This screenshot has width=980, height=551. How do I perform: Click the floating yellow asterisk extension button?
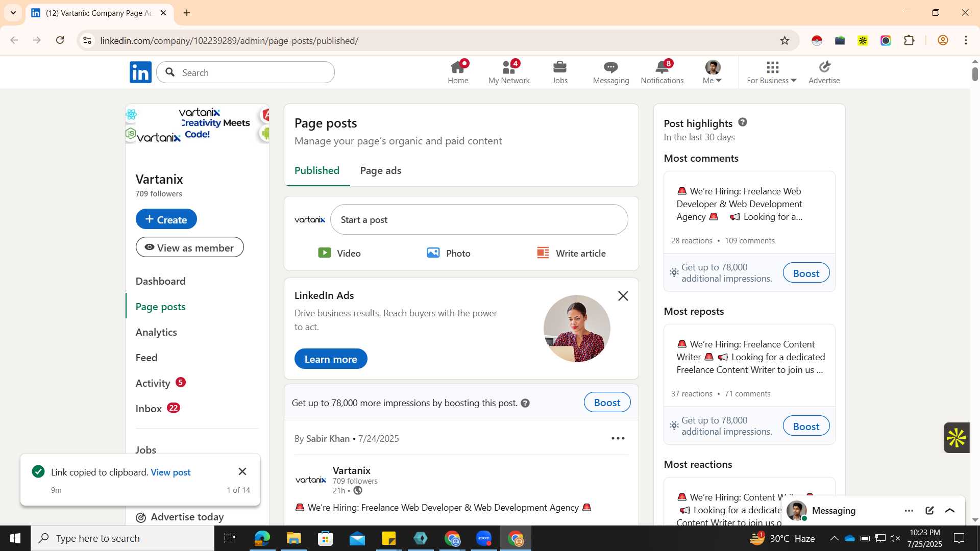point(957,438)
